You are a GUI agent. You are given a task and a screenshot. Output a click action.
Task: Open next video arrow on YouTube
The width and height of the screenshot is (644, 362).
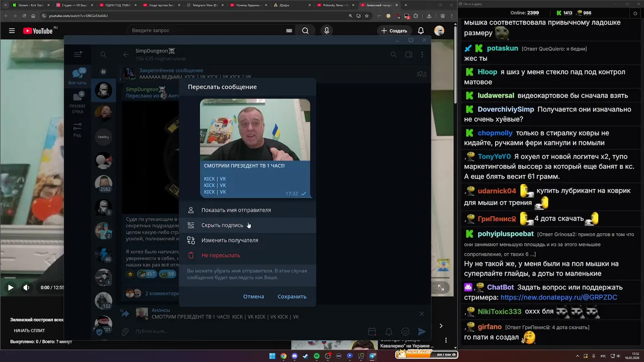coord(441,326)
